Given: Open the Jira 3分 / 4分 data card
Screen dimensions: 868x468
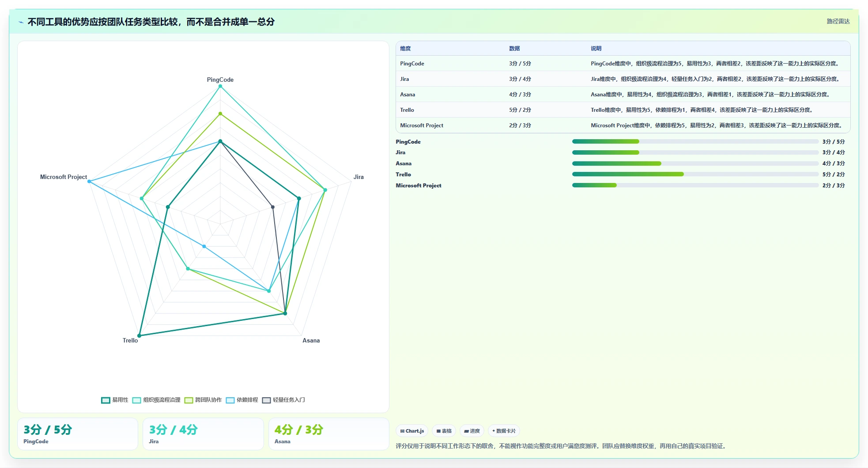Looking at the screenshot, I should coord(203,434).
